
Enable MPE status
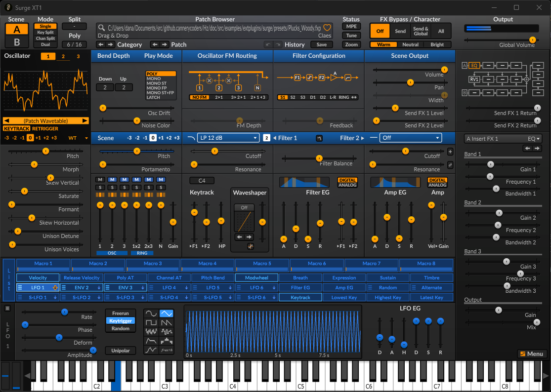pos(351,26)
